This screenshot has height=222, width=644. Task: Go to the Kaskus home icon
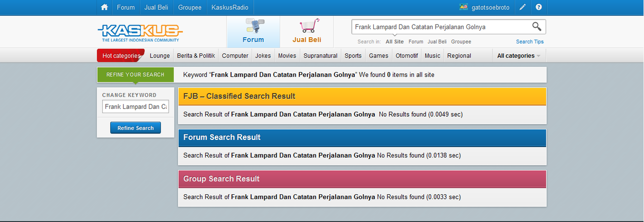(104, 7)
